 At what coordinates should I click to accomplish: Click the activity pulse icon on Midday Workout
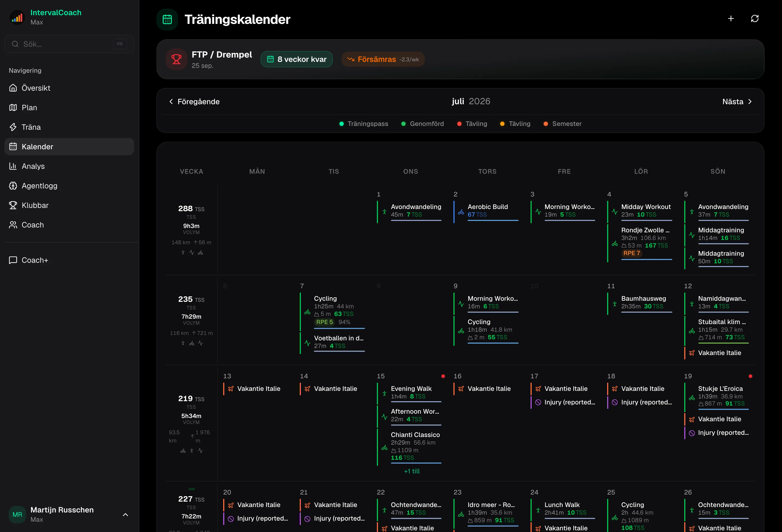615,212
